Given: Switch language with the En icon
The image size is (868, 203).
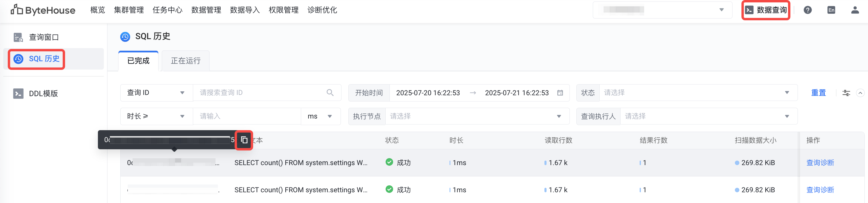Looking at the screenshot, I should coord(831,10).
